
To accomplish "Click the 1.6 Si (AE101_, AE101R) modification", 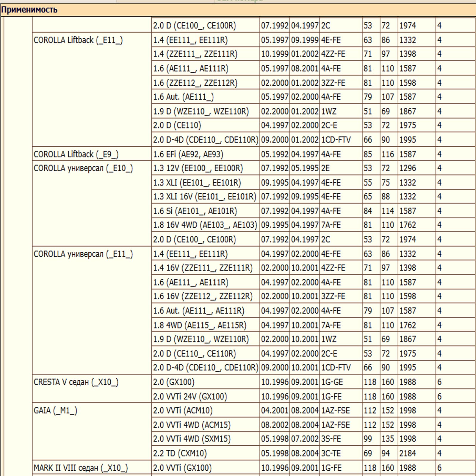I will (195, 211).
